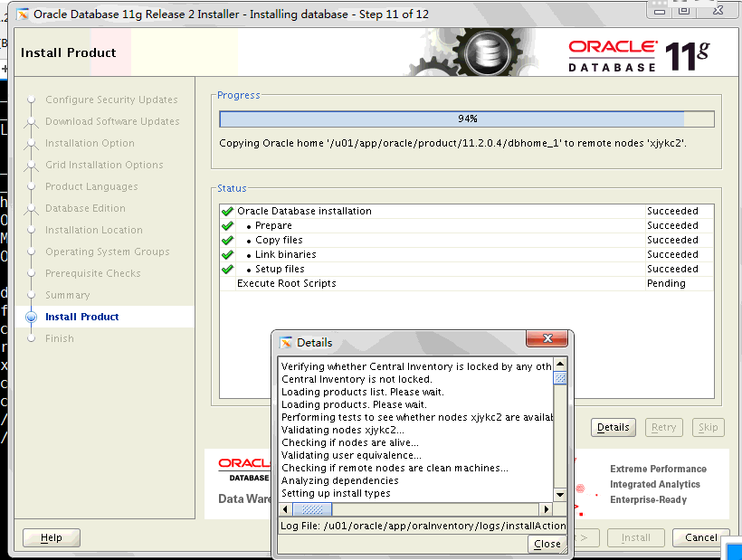Image resolution: width=742 pixels, height=560 pixels.
Task: Close Details dialog with red X button
Action: [547, 340]
